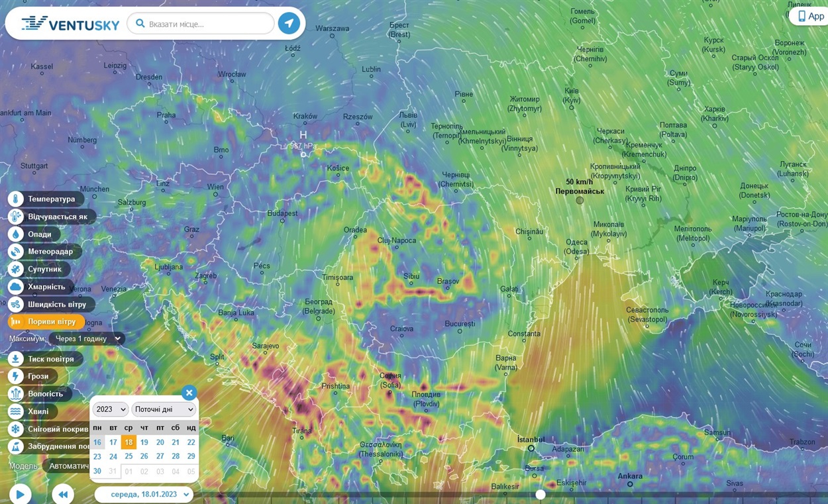Select the Метеорадар layer
The height and width of the screenshot is (504, 828).
(45, 252)
